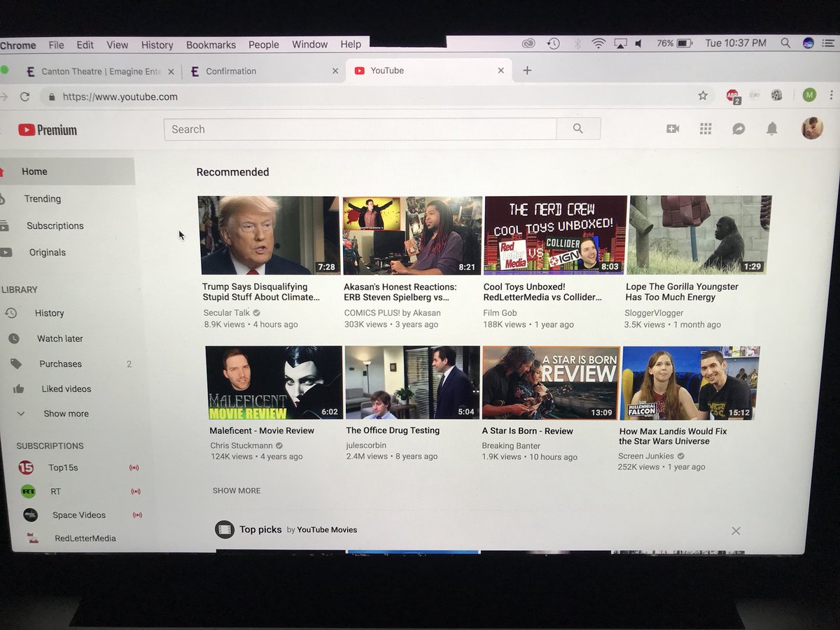Viewport: 840px width, 630px height.
Task: Open the Bookmarks menu
Action: [211, 45]
